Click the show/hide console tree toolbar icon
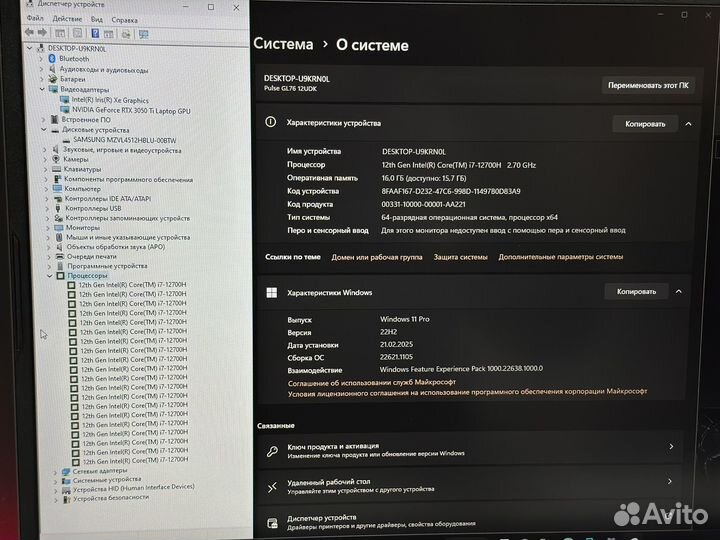 tap(60, 33)
